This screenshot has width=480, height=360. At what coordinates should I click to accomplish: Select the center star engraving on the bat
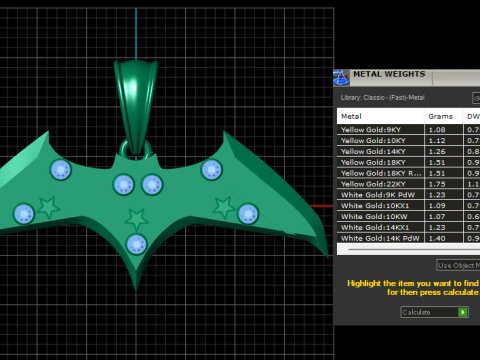click(136, 219)
